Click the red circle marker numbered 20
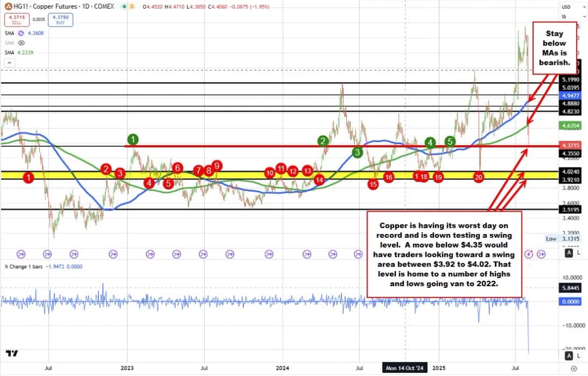588x376 pixels. [x=479, y=177]
